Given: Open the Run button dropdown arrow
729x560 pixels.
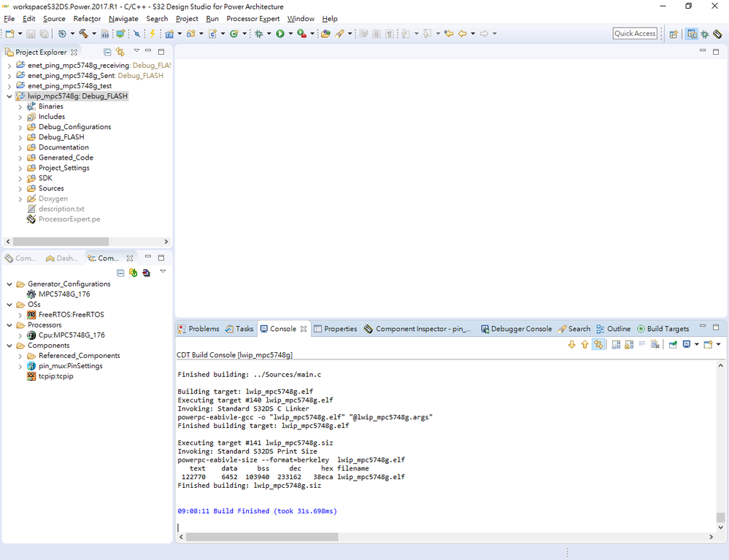Looking at the screenshot, I should [x=290, y=34].
